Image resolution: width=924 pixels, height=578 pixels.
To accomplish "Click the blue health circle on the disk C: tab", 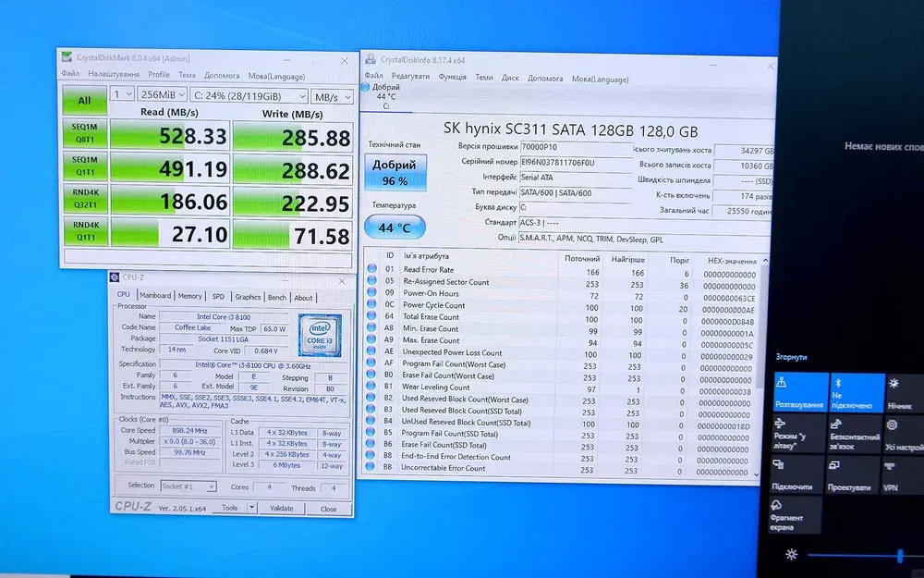I will tap(365, 87).
